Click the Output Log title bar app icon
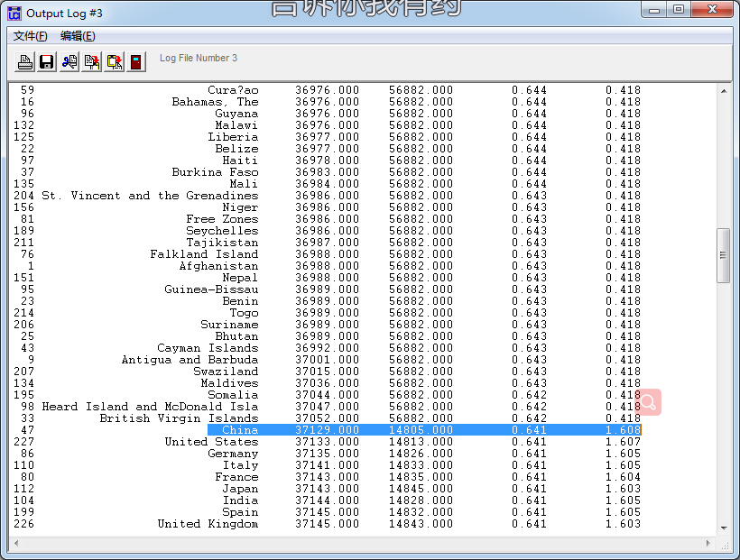 pos(15,13)
